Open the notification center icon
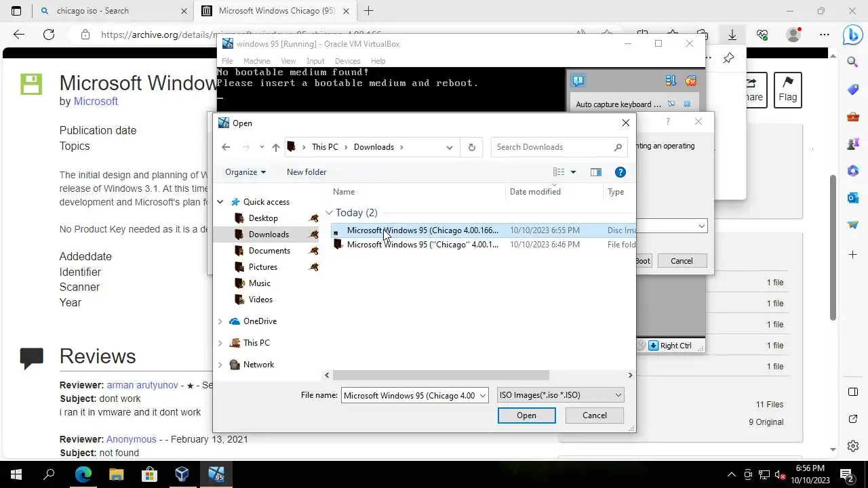Screen dimensions: 868x488 point(847,474)
